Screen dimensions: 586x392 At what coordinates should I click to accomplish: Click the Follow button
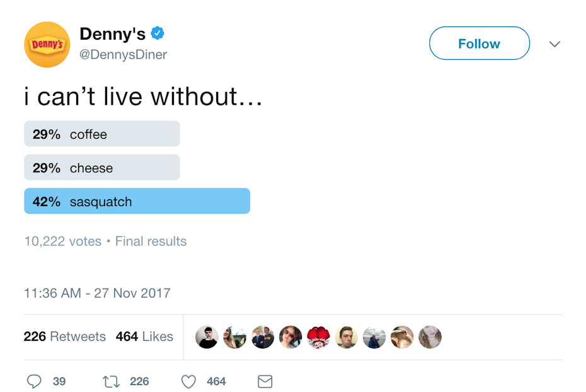(479, 43)
